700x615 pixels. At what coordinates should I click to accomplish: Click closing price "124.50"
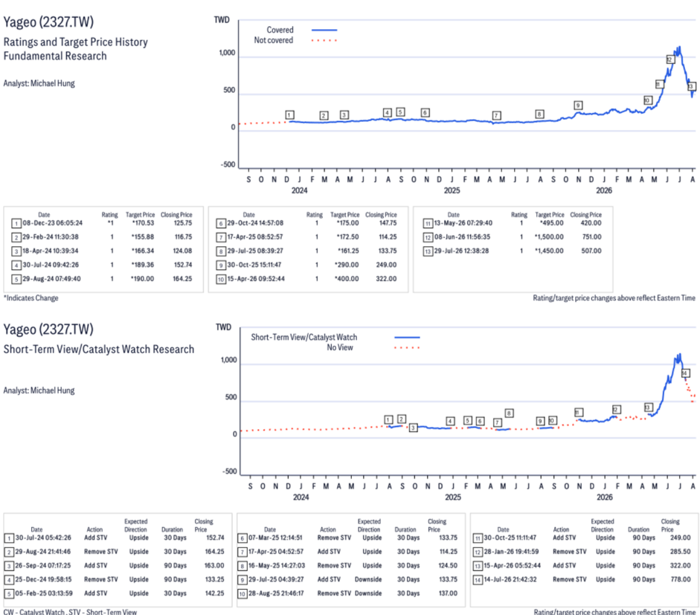coord(448,565)
